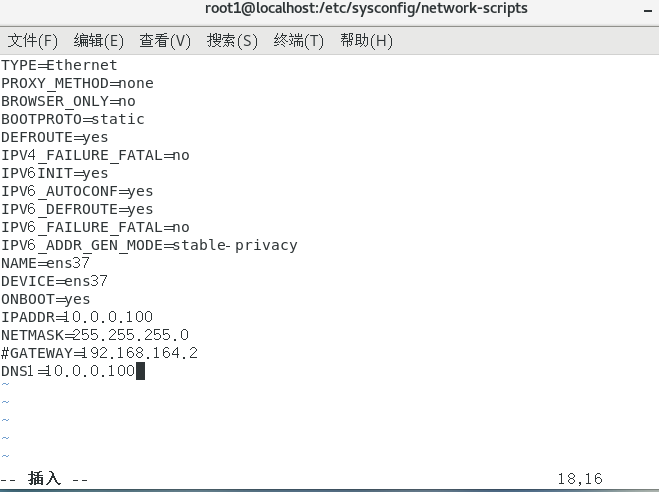This screenshot has width=659, height=492.
Task: Click the commented #GATEWAY line
Action: tap(99, 353)
